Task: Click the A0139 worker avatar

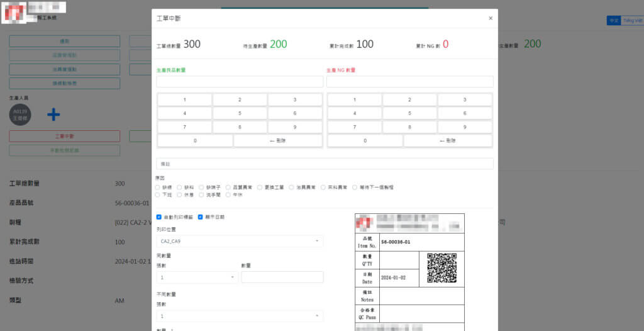Action: coord(19,115)
